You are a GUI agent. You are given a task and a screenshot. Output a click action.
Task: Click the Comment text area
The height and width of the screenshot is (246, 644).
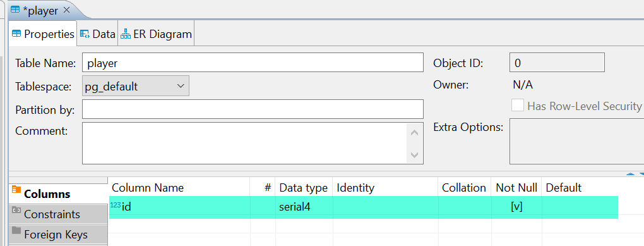245,143
